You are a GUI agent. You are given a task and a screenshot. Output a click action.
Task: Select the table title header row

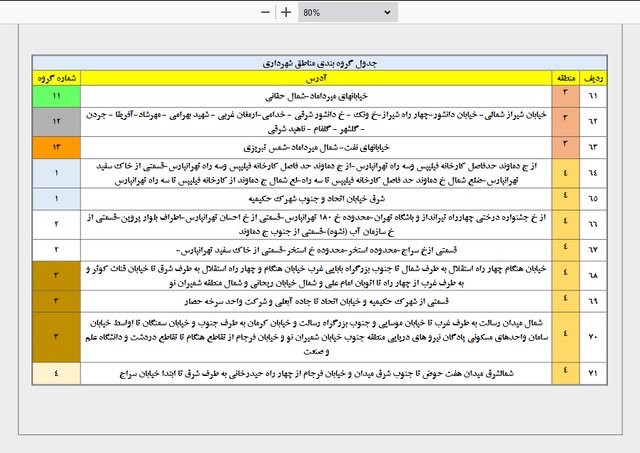pos(320,63)
